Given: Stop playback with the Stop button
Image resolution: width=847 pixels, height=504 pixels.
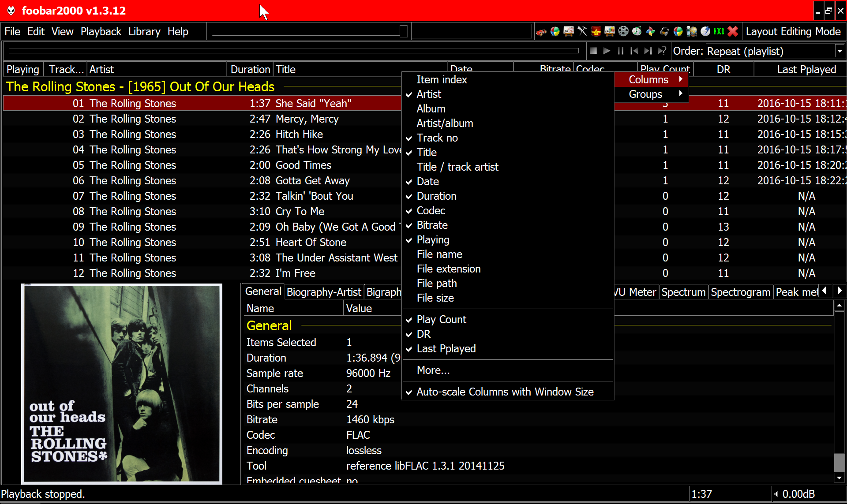Looking at the screenshot, I should click(x=593, y=51).
